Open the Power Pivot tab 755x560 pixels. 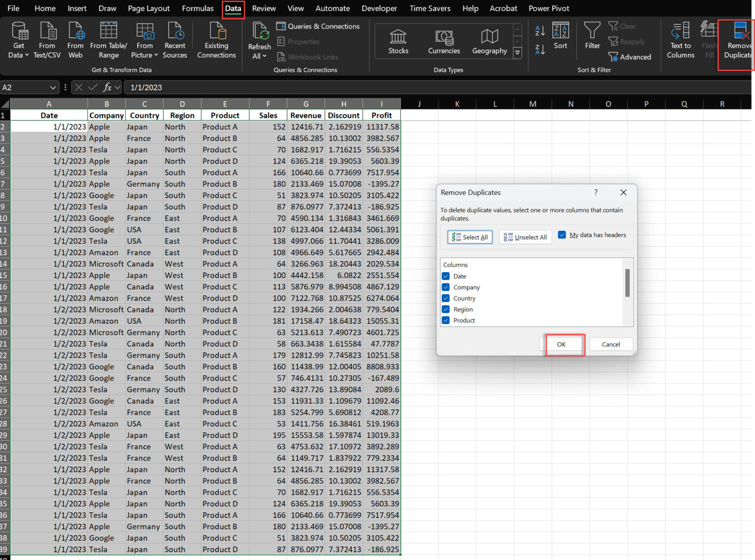point(549,8)
